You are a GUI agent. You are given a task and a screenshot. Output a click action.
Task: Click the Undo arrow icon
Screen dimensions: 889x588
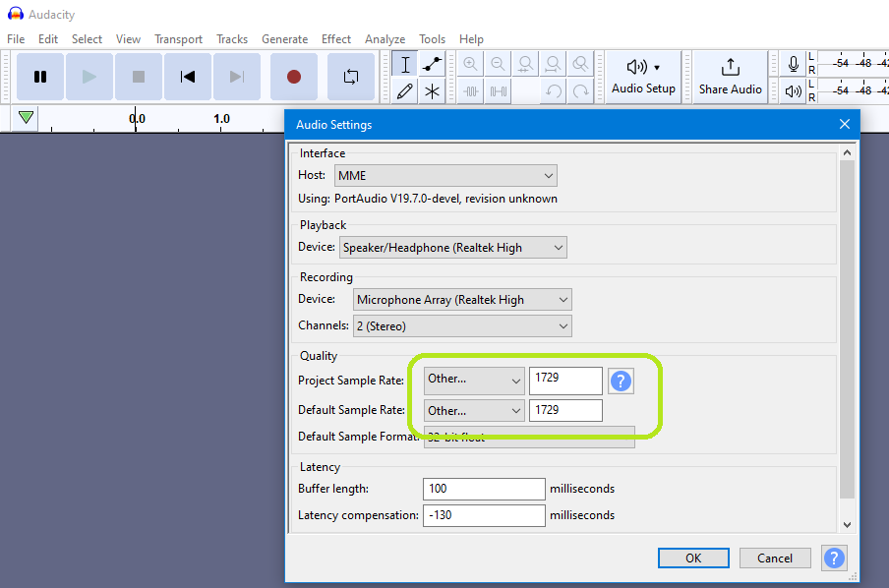pos(554,91)
